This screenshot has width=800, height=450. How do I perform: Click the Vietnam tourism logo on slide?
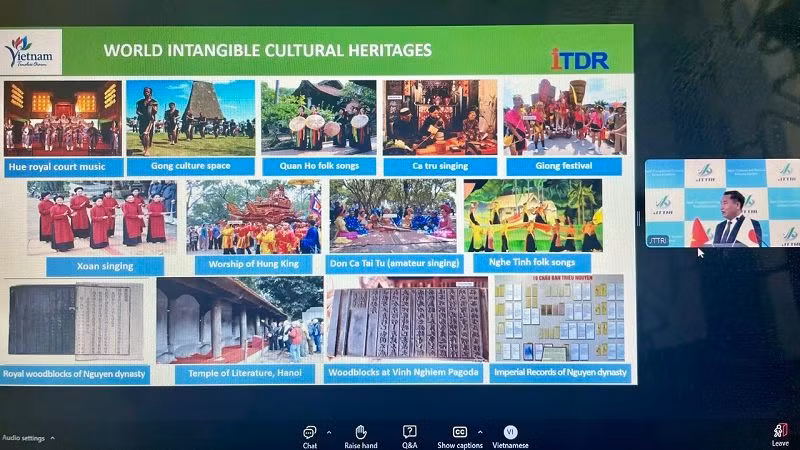[x=32, y=52]
